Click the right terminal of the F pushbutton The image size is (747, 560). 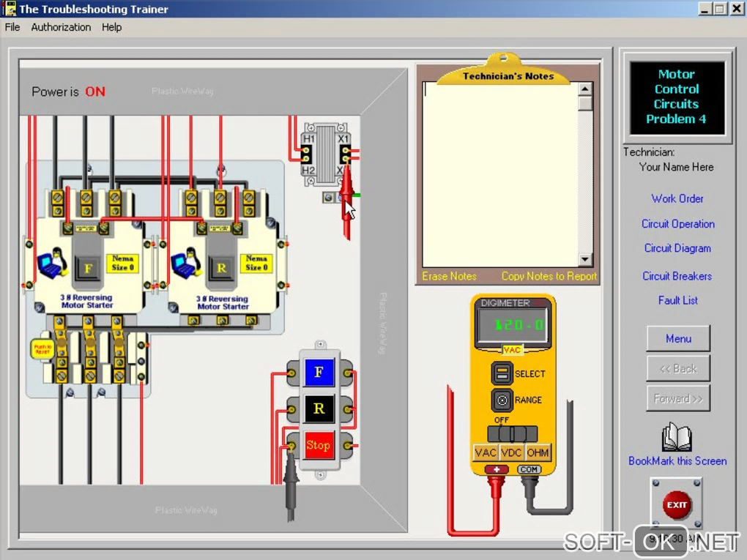coord(348,373)
